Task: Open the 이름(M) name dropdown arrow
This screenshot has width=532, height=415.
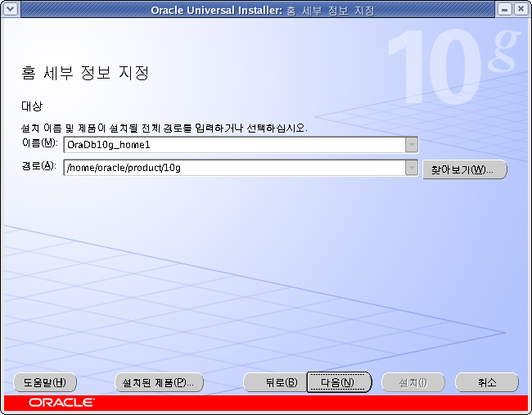Action: pyautogui.click(x=412, y=145)
